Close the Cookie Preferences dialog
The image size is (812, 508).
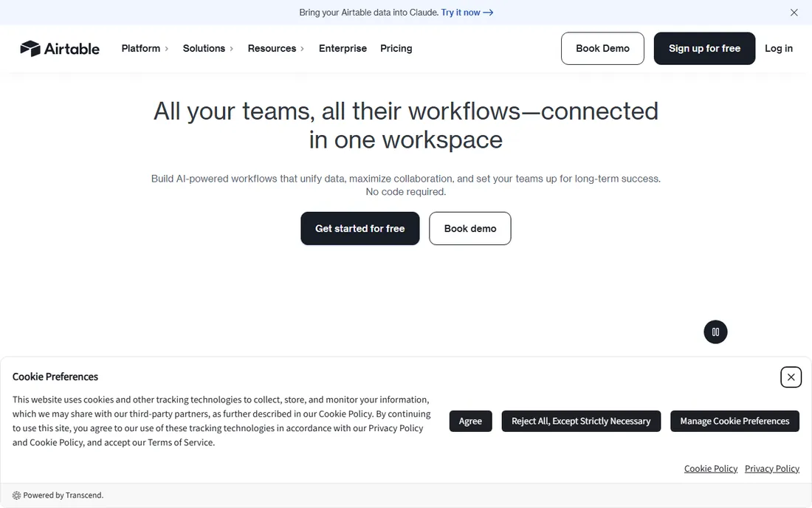(x=791, y=377)
